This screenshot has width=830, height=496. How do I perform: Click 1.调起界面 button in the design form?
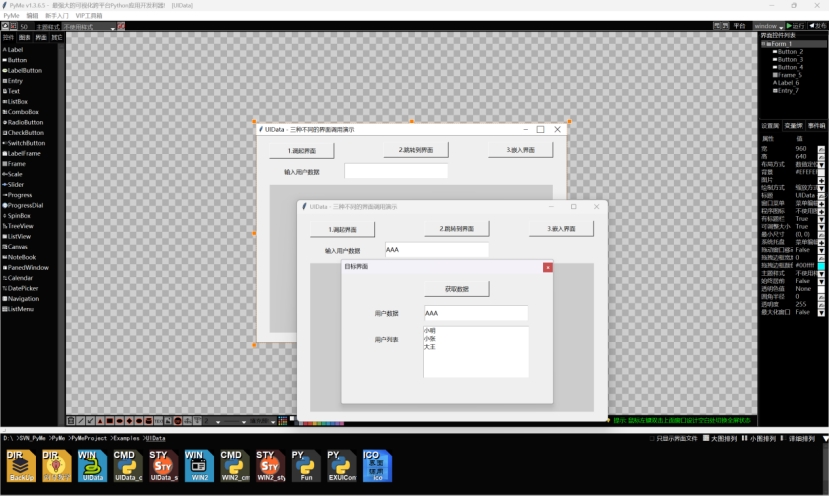click(x=302, y=151)
